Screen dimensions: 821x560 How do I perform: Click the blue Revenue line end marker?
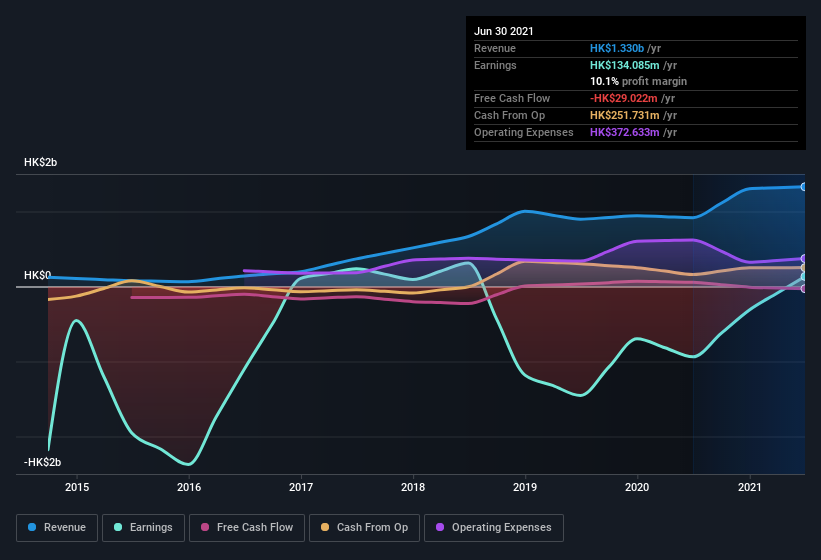pyautogui.click(x=803, y=187)
